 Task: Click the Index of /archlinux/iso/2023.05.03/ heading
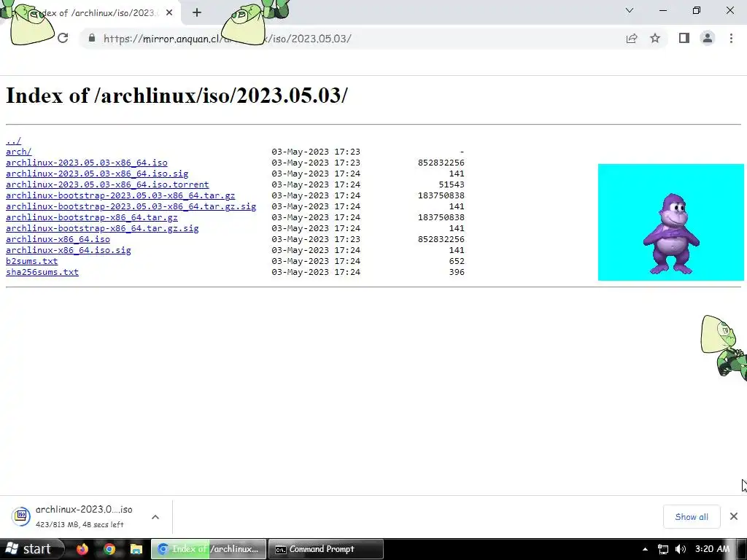pyautogui.click(x=177, y=96)
